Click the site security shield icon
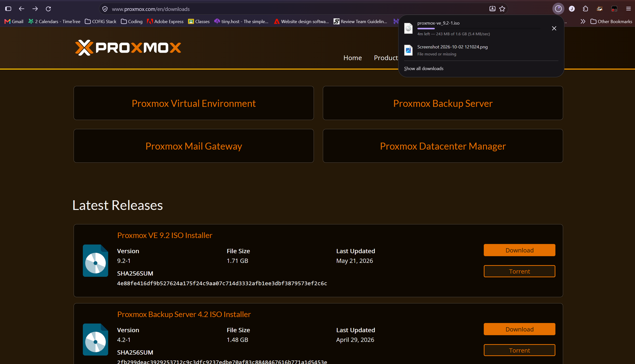 point(105,9)
